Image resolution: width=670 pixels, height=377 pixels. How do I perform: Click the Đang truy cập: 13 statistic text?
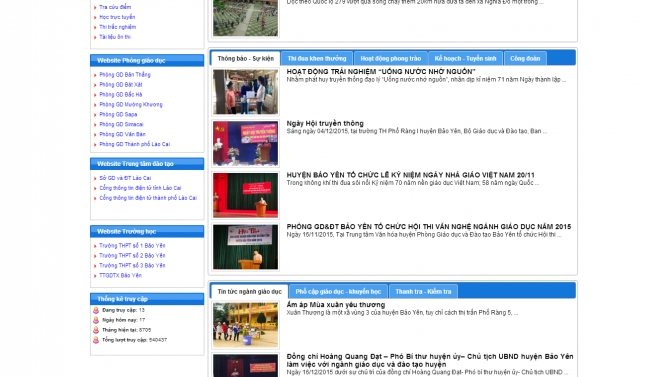coord(123,310)
